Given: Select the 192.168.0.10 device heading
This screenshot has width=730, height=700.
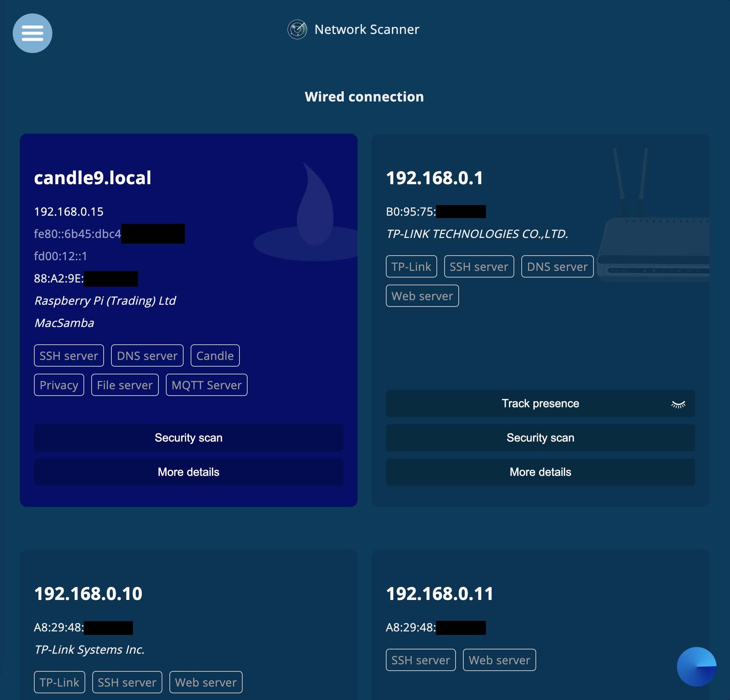Looking at the screenshot, I should (x=88, y=594).
